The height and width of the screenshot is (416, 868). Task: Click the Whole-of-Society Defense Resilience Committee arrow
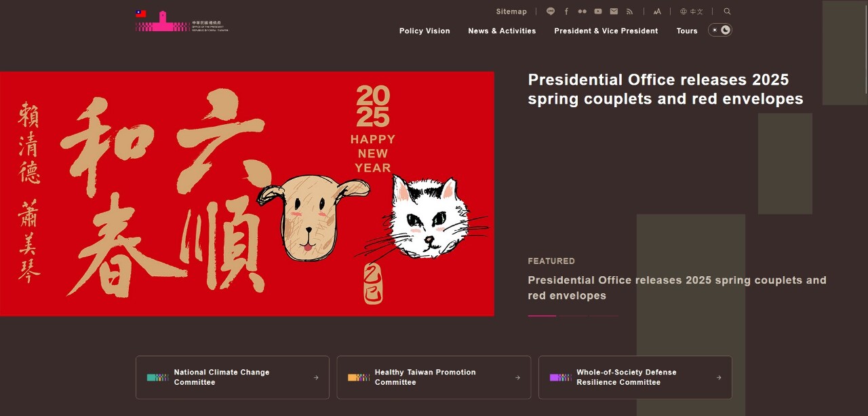(719, 377)
